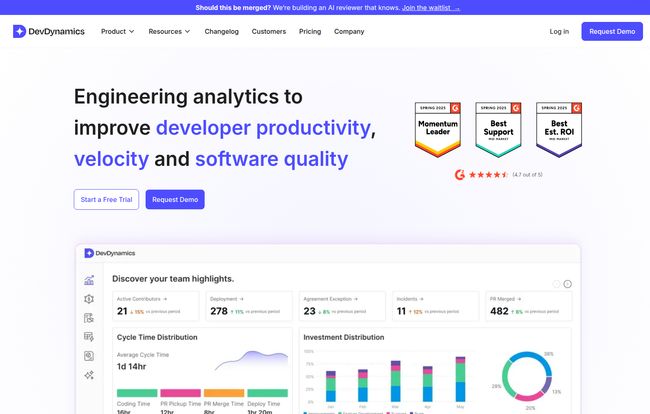Click the green Coding Time bar
650x414 pixels.
pos(137,393)
